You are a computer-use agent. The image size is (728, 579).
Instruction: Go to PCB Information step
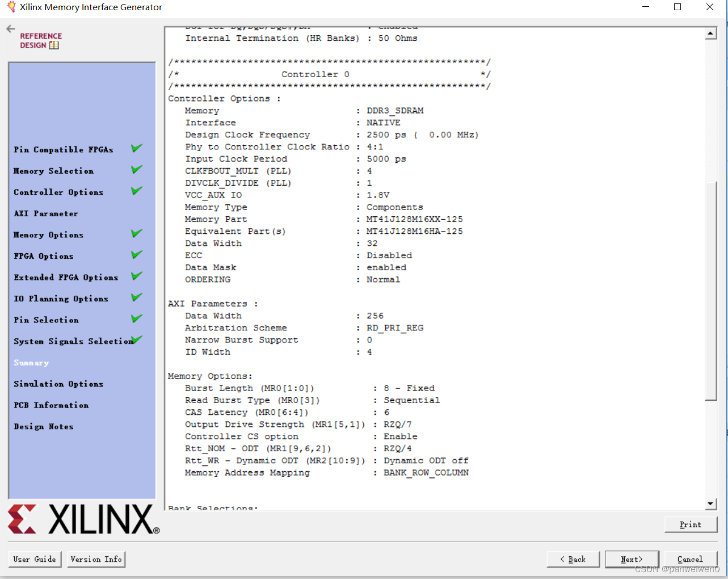tap(51, 405)
